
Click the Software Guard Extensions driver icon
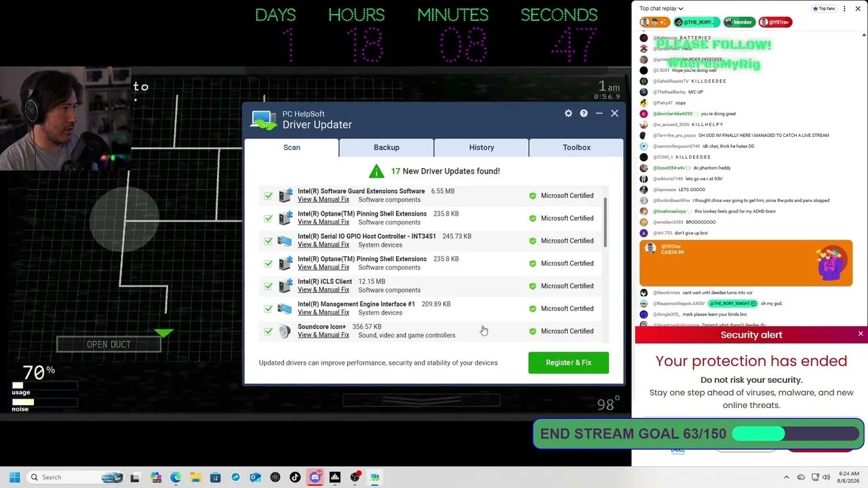(285, 195)
